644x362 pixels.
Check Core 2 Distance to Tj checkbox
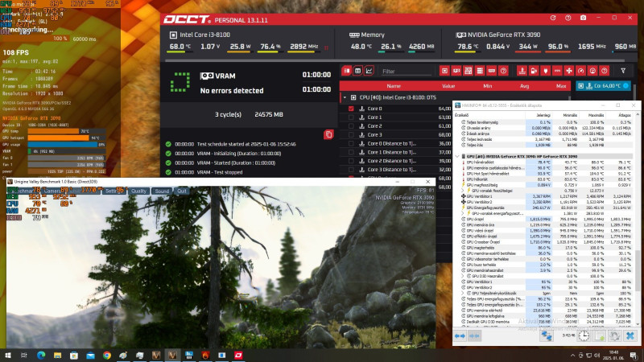[351, 161]
